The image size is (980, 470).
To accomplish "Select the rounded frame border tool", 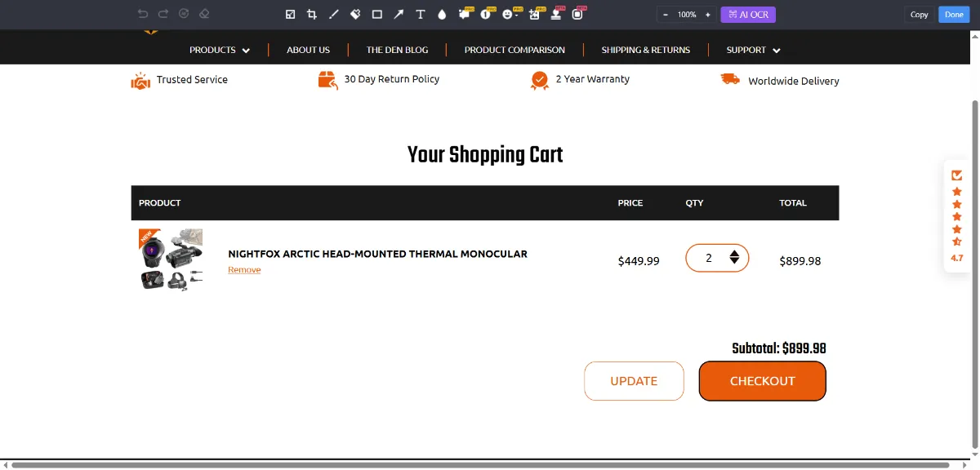I will [x=577, y=14].
